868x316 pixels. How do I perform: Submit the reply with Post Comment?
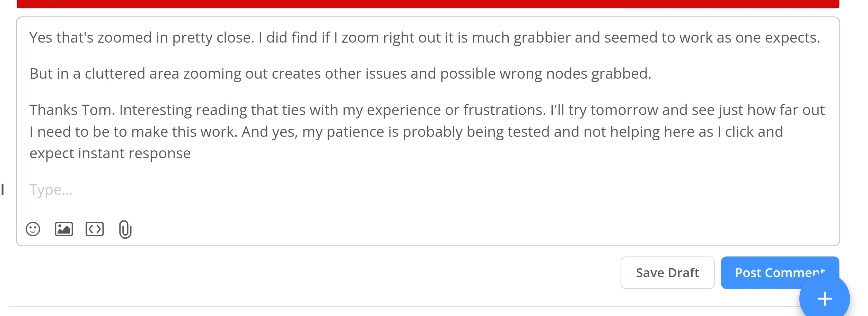780,273
